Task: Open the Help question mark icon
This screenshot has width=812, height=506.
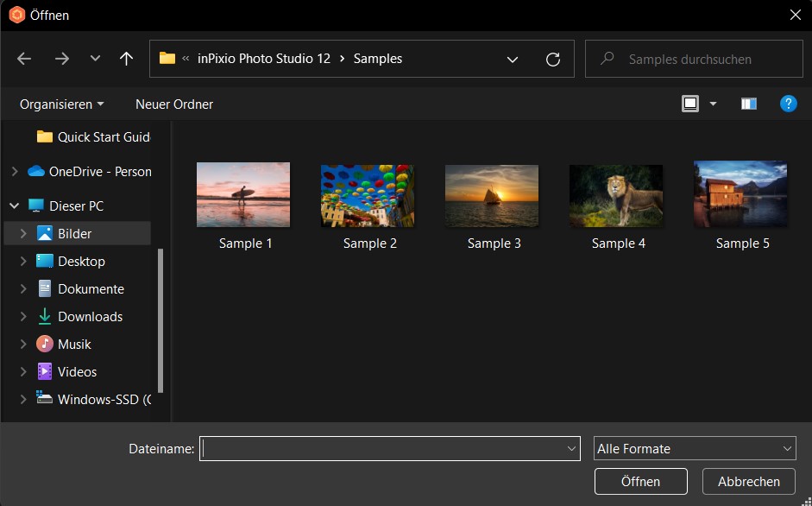Action: [788, 104]
